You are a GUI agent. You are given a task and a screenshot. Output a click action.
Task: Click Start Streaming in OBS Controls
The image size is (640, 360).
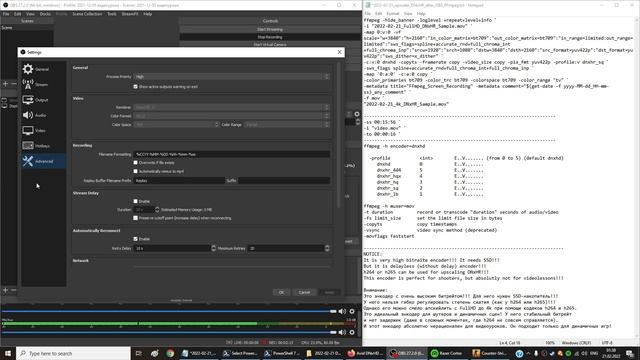coord(270,29)
